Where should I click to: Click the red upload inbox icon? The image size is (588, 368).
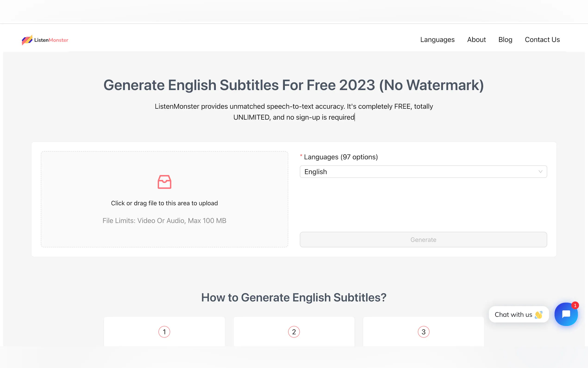[x=164, y=182]
